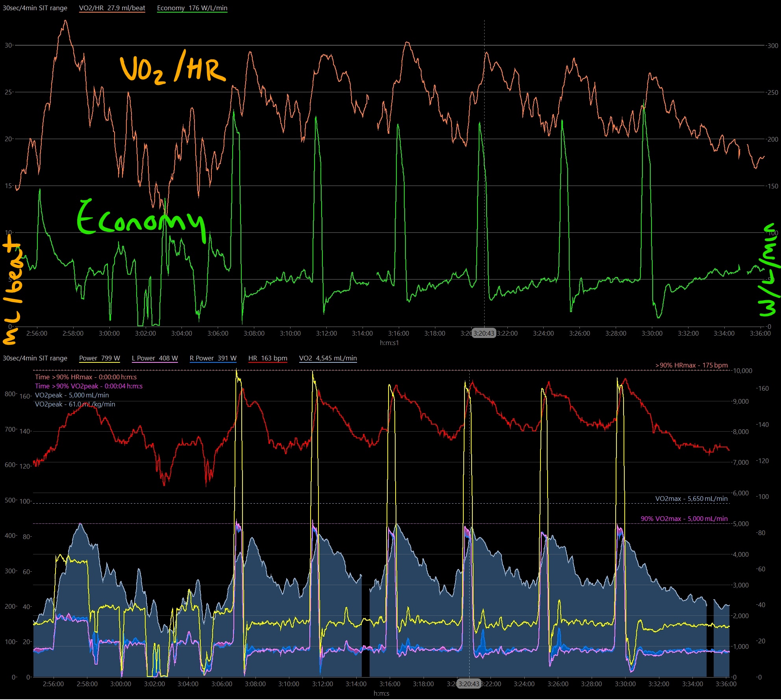The width and height of the screenshot is (781, 700).
Task: Click the 3:20:43 cursor time marker on the bottom chart
Action: [x=469, y=684]
